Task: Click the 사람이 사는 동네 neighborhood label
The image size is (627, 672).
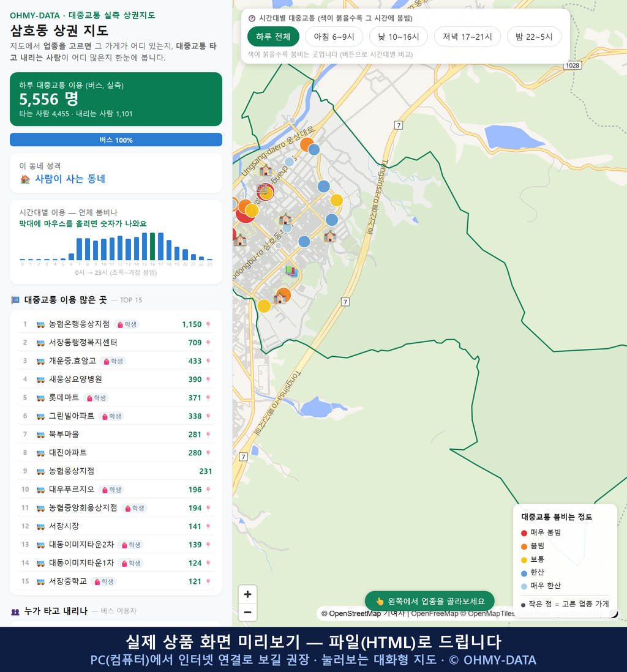Action: tap(70, 179)
